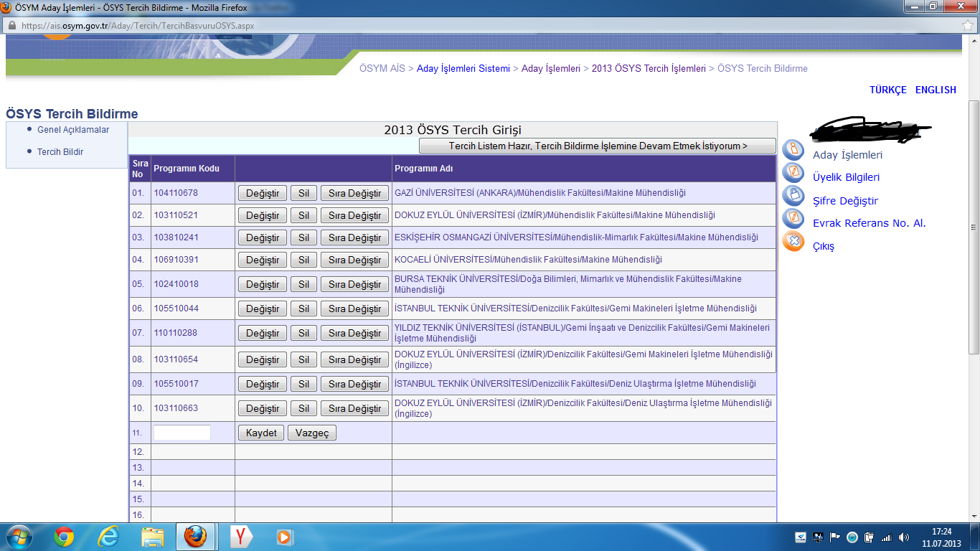
Task: Click the network signal tray icon
Action: click(x=887, y=537)
